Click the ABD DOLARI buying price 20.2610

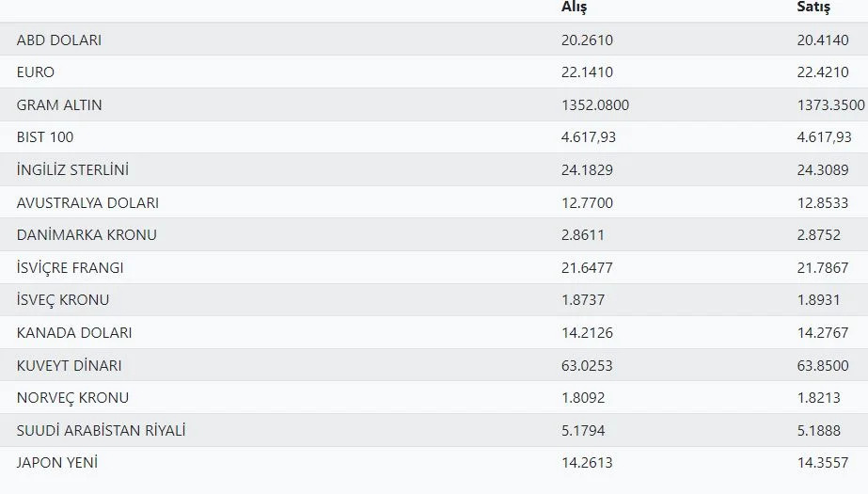pos(587,40)
